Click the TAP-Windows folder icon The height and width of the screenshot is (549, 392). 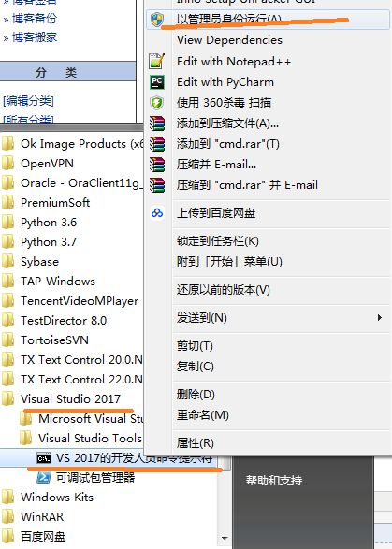tap(7, 282)
